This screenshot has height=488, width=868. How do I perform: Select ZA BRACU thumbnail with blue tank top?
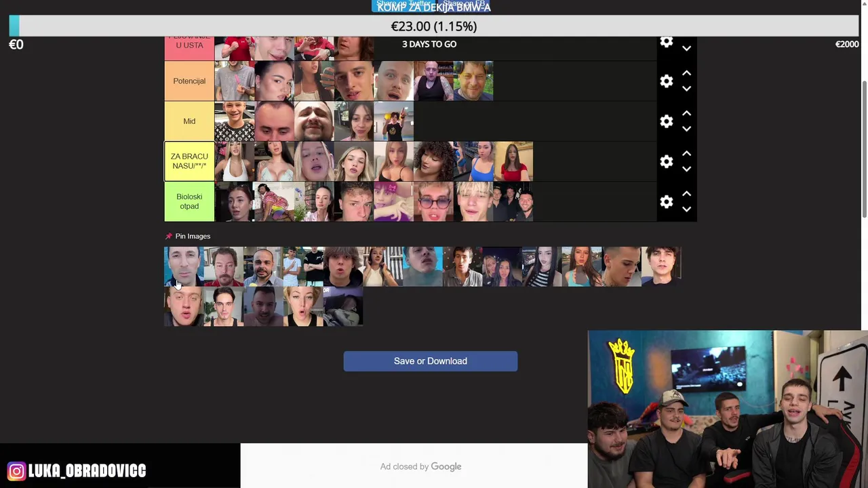coord(473,161)
